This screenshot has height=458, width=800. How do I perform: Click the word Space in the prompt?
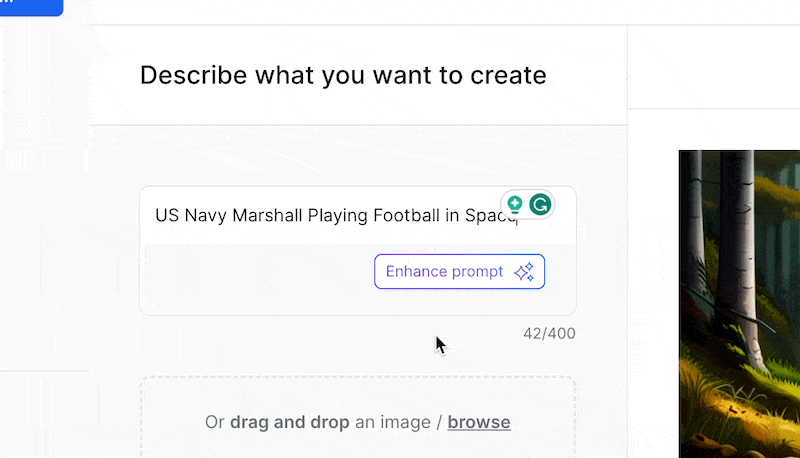pos(489,215)
